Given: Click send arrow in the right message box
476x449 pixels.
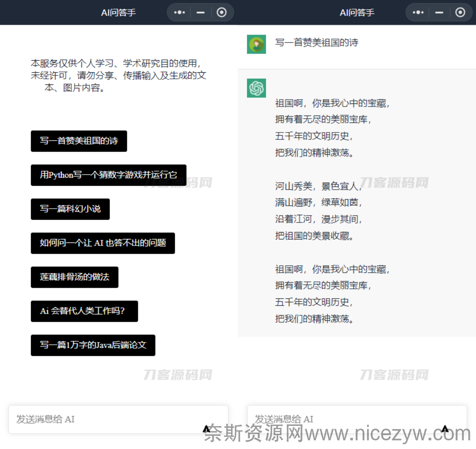Looking at the screenshot, I should pyautogui.click(x=445, y=429).
